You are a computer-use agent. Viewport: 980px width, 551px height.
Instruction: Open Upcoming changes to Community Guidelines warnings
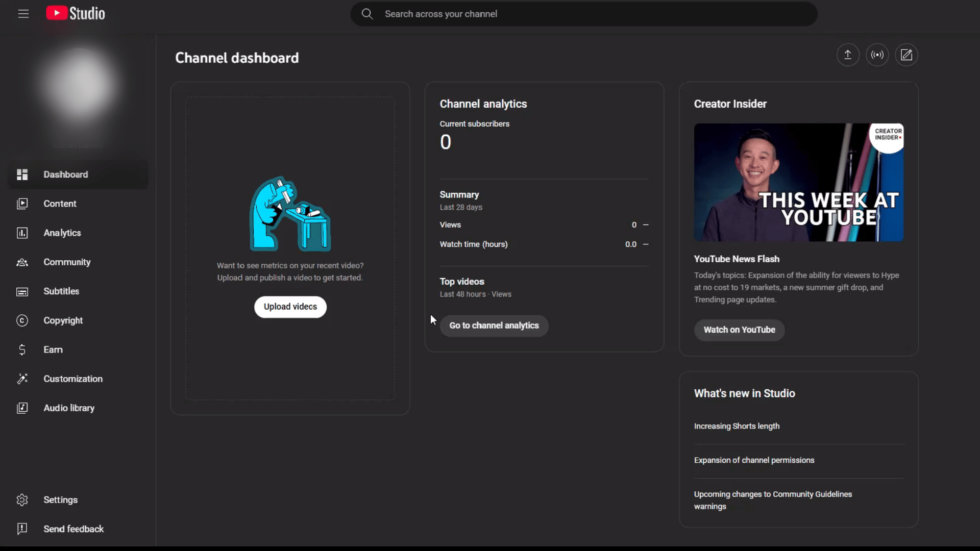pos(773,500)
